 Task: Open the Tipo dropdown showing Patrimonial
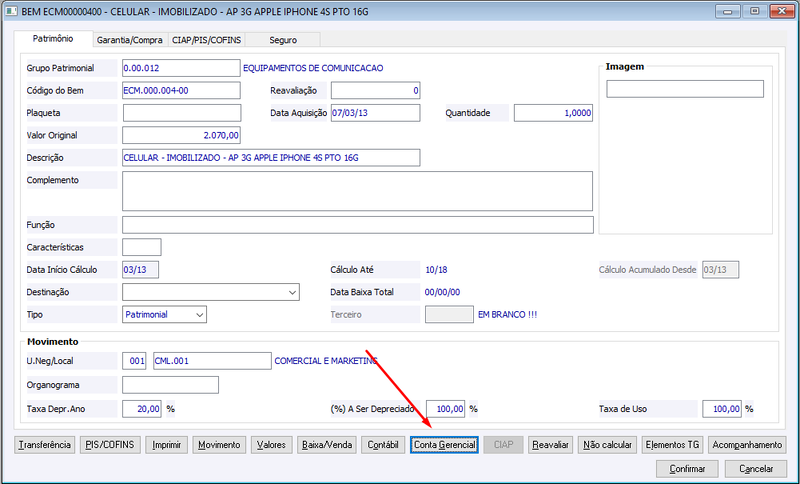[x=164, y=315]
